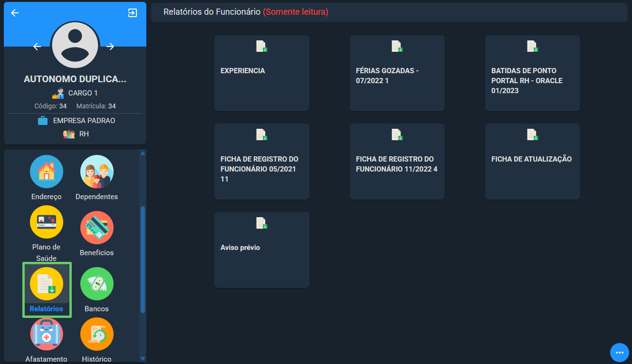Download icon on FICHA DE ATUALIZAÇÃO card
The height and width of the screenshot is (364, 632).
point(533,135)
